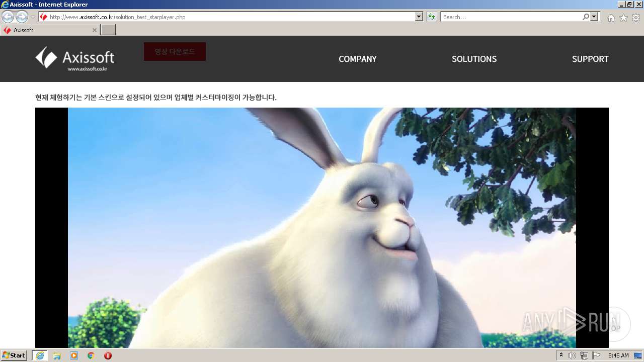This screenshot has width=644, height=362.
Task: Click the network tray icon
Action: 584,355
